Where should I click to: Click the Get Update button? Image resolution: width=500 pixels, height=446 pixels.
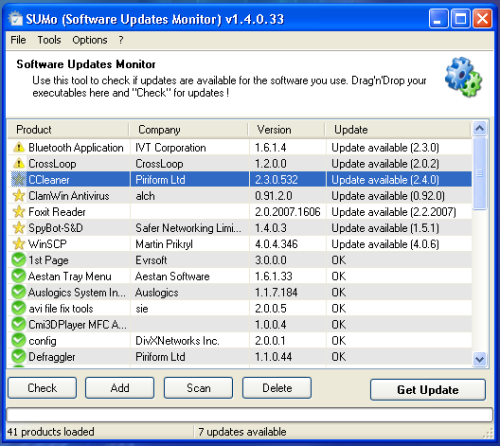(428, 390)
